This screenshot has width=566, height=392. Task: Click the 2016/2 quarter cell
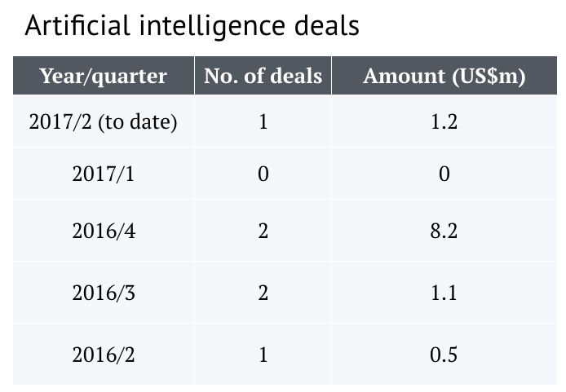tap(104, 355)
